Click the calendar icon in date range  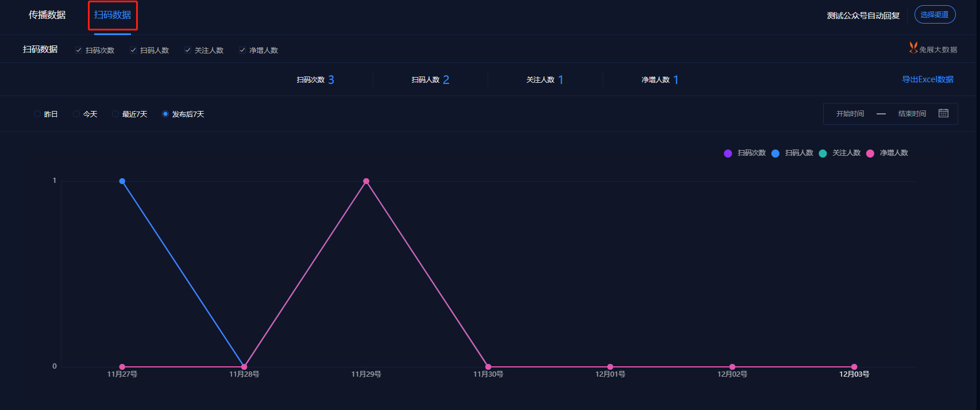(943, 113)
